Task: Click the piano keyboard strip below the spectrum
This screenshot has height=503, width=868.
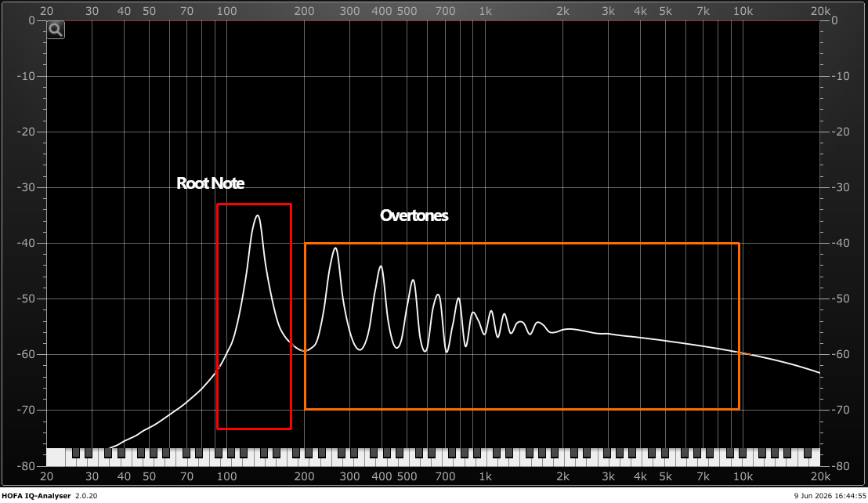Action: pos(433,457)
